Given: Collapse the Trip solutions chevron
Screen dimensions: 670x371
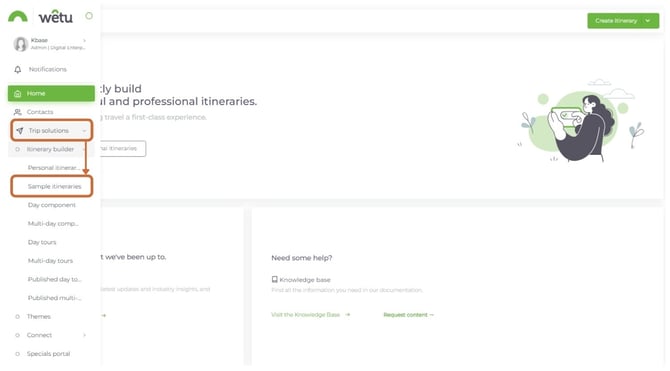Looking at the screenshot, I should click(x=84, y=131).
